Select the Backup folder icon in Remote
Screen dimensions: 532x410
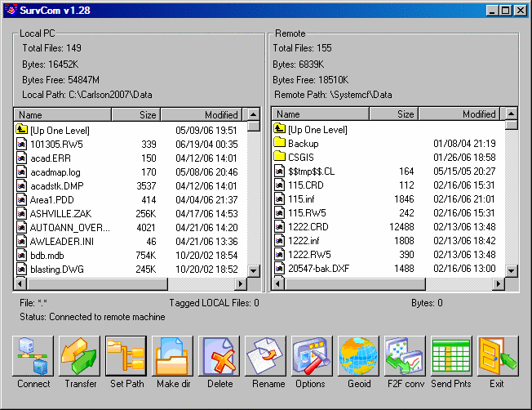[280, 143]
